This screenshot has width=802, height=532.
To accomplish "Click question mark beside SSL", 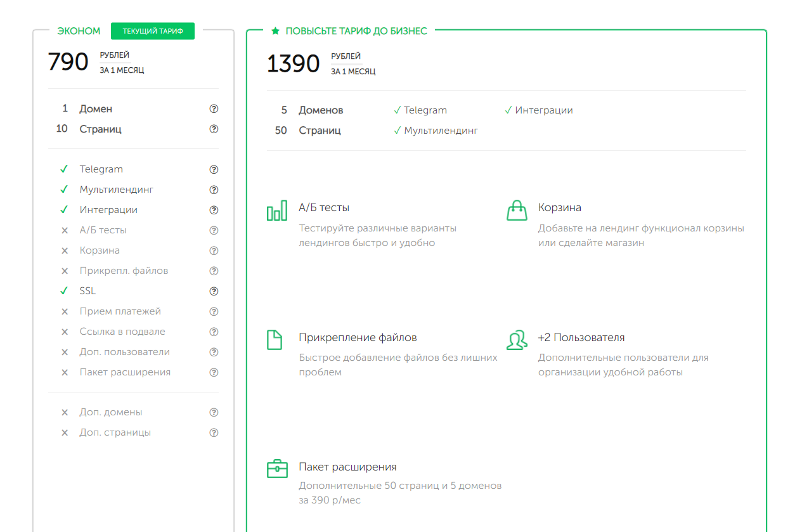I will [x=214, y=292].
